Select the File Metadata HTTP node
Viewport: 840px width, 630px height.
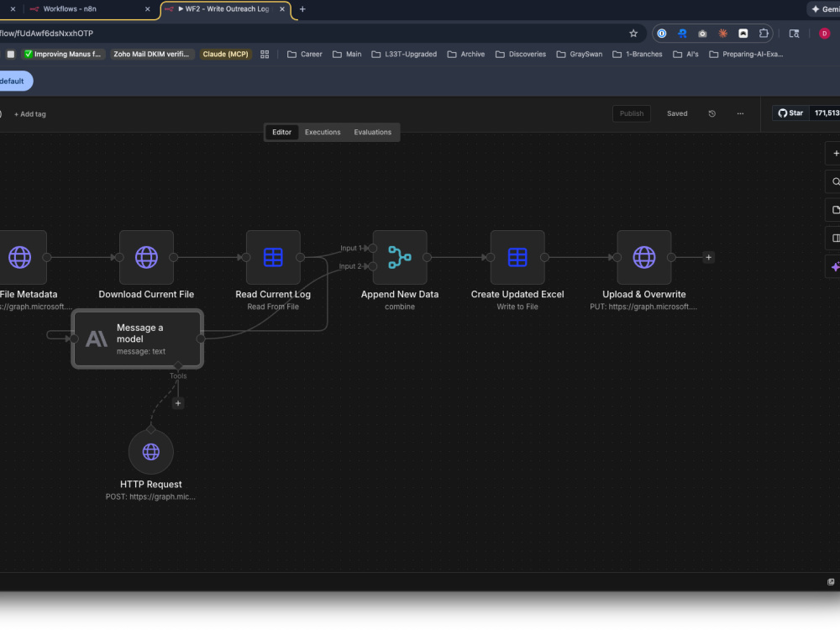click(20, 257)
